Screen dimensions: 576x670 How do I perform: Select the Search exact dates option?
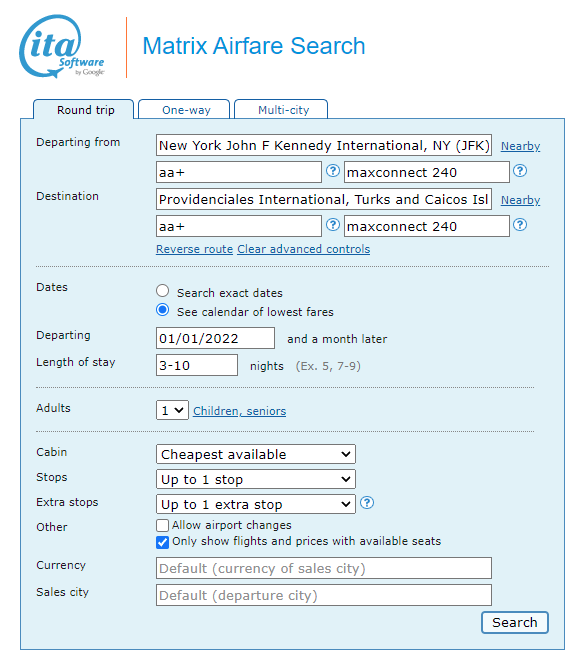pyautogui.click(x=162, y=291)
